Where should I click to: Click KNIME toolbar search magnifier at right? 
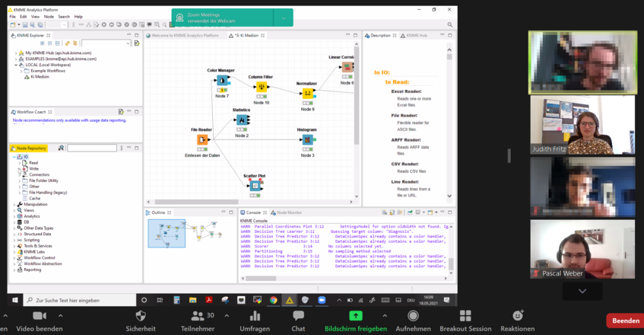pos(449,24)
